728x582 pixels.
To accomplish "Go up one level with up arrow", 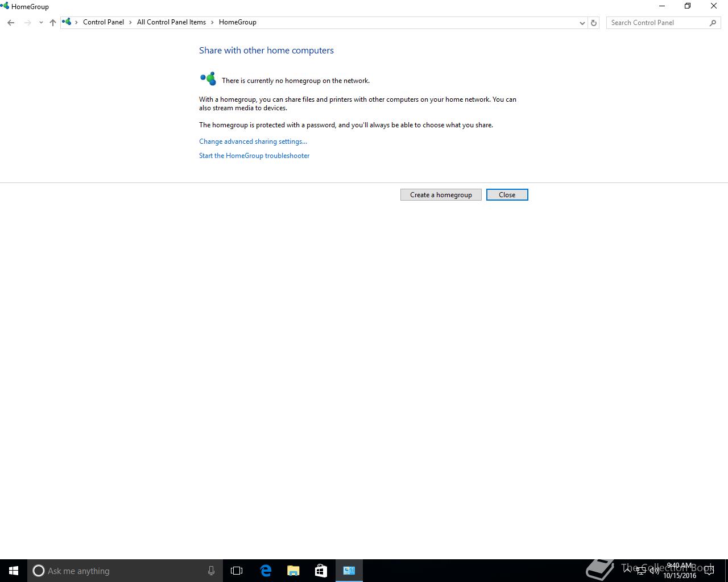I will 53,23.
